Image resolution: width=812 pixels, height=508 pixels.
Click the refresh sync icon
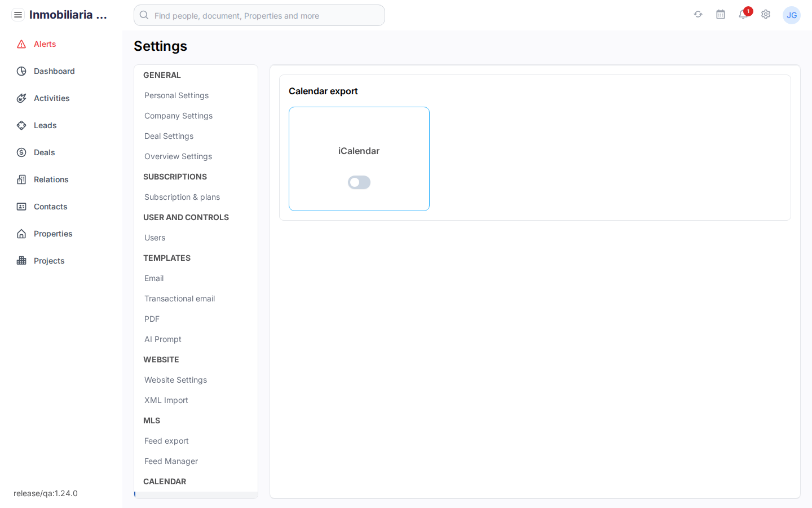point(698,15)
